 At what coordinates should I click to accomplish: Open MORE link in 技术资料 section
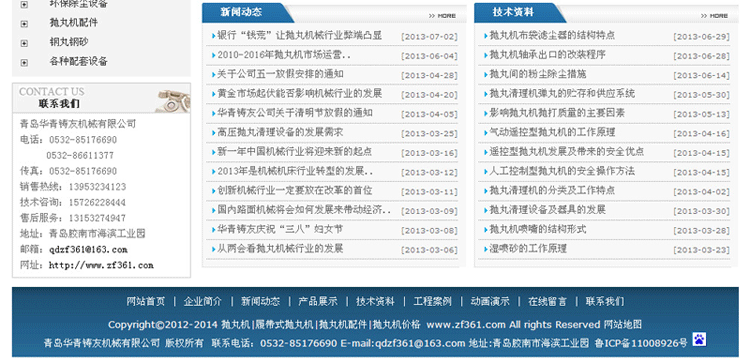coord(715,16)
